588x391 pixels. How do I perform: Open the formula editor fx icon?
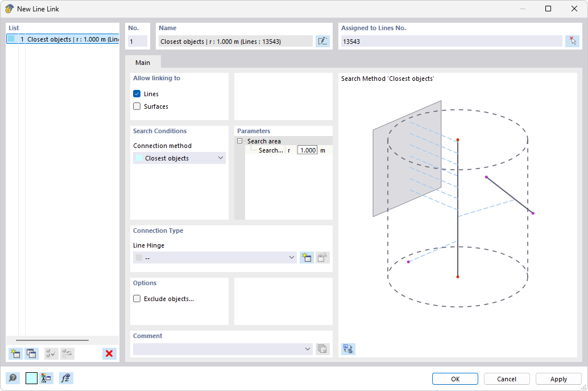click(x=66, y=378)
